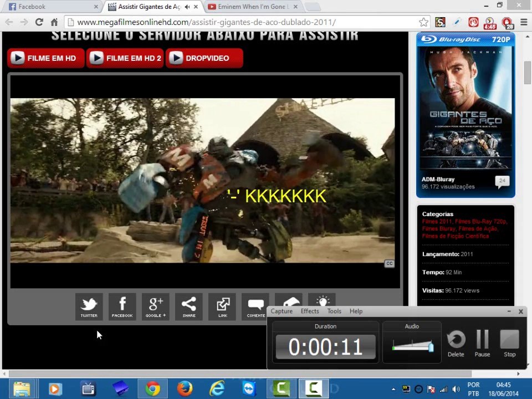Screen dimensions: 532x399
Task: Close the Eminem YouTube tab
Action: tap(295, 7)
